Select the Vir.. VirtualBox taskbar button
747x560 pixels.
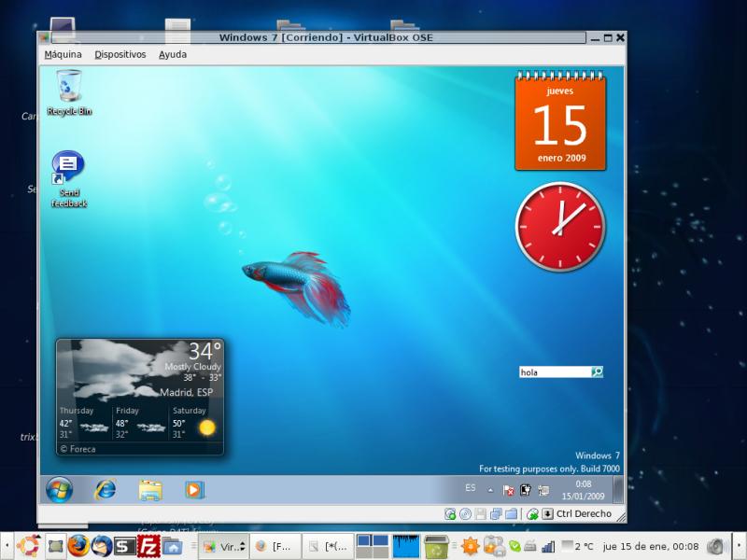tap(224, 547)
